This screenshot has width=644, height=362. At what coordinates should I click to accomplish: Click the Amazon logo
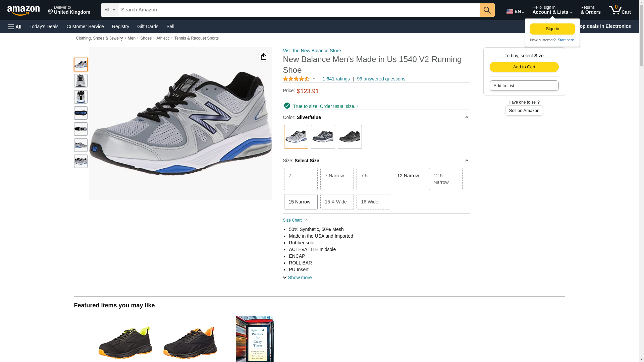coord(23,10)
